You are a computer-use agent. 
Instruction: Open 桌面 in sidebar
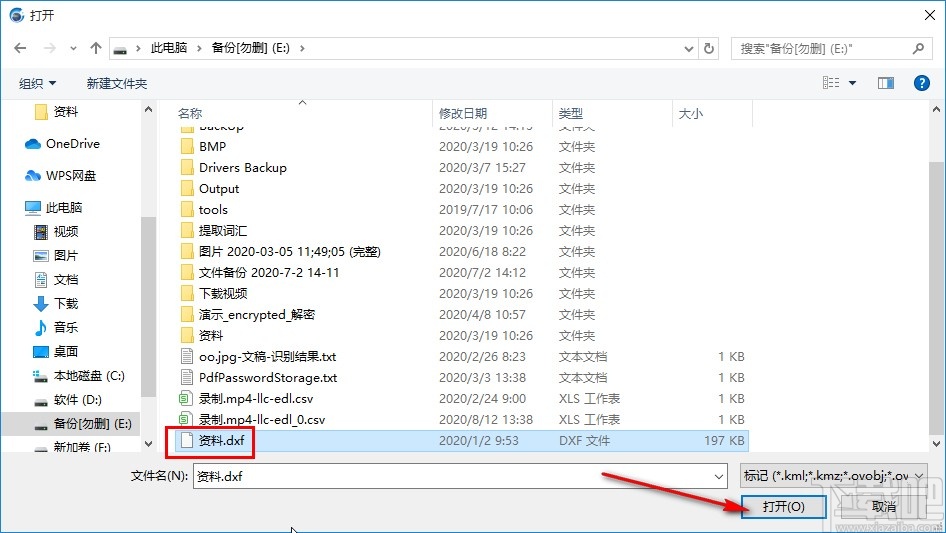pyautogui.click(x=56, y=351)
